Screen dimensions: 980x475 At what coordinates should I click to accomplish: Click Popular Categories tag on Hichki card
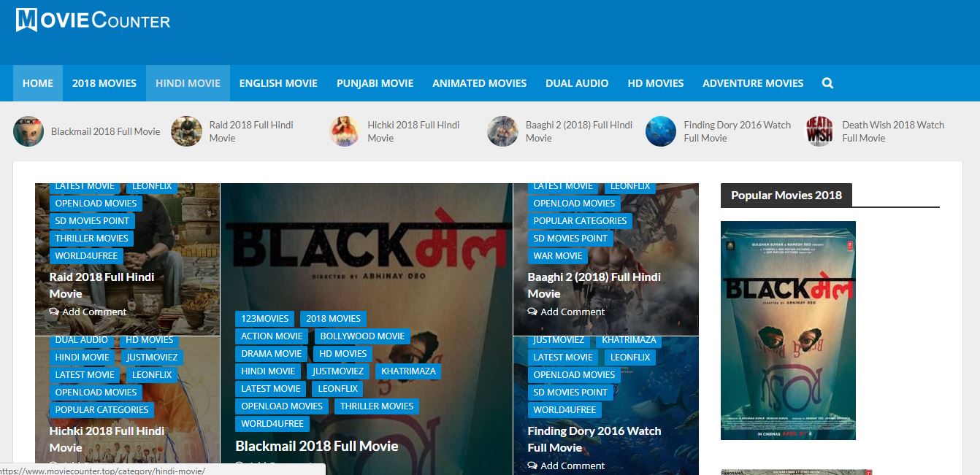point(102,409)
